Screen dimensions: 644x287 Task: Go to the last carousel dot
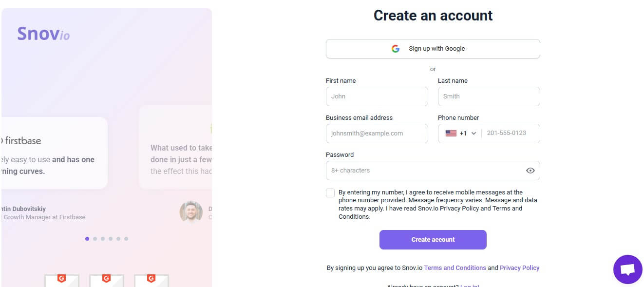point(126,239)
